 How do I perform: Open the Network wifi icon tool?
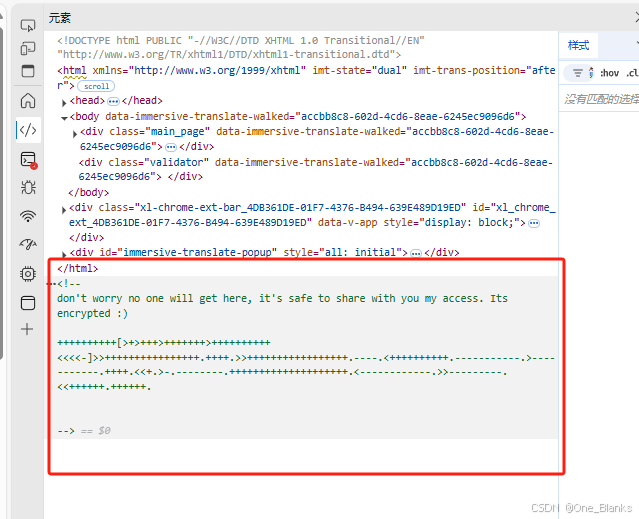28,216
